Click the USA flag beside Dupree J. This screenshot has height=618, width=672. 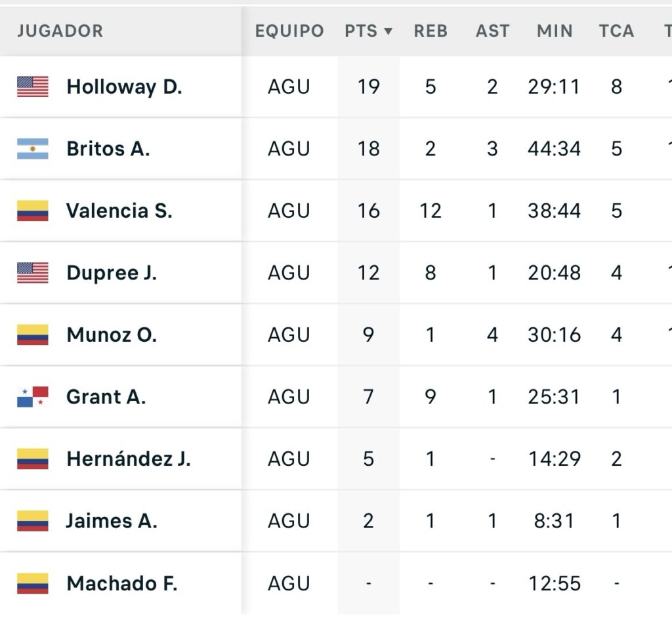coord(33,273)
